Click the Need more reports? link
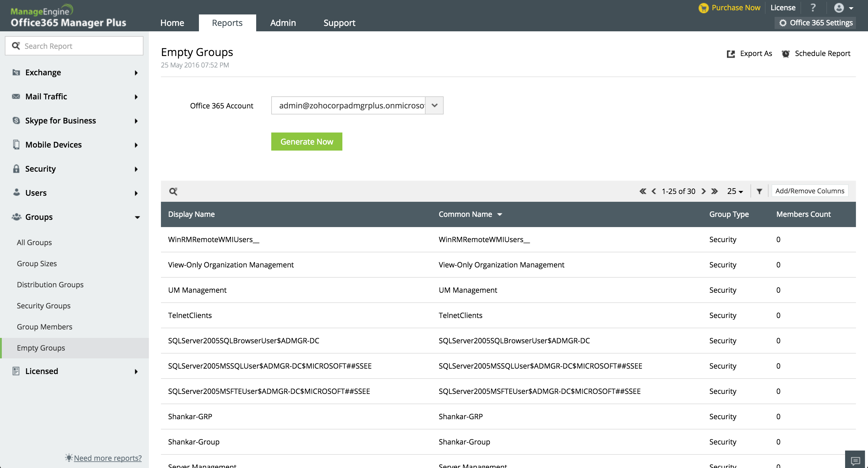Image resolution: width=868 pixels, height=468 pixels. 108,457
